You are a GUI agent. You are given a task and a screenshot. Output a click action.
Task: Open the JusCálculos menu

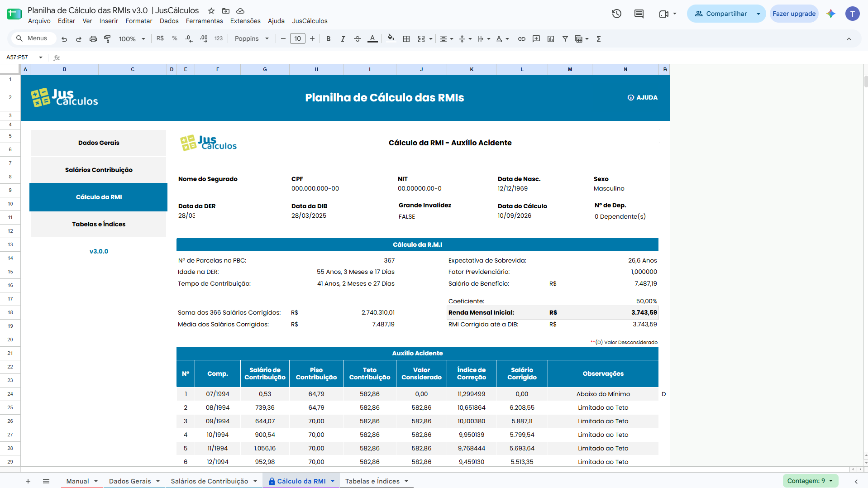pos(310,21)
